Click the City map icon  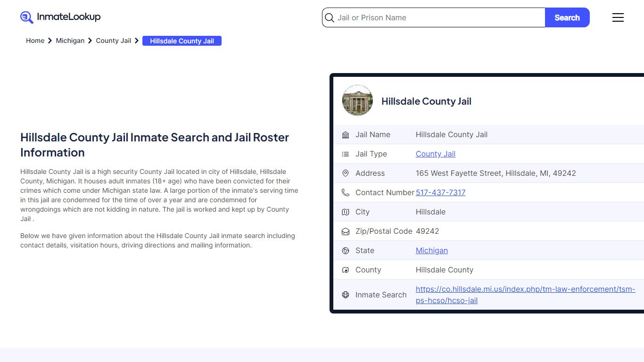tap(346, 212)
